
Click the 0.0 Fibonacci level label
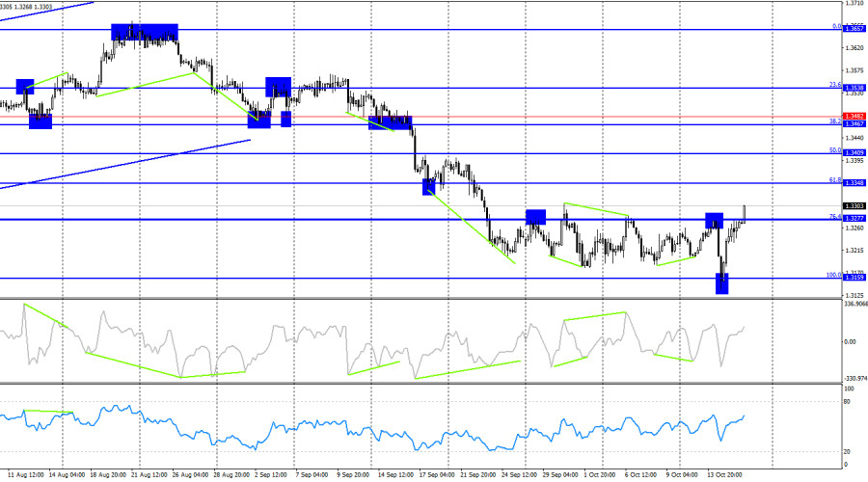(x=836, y=26)
